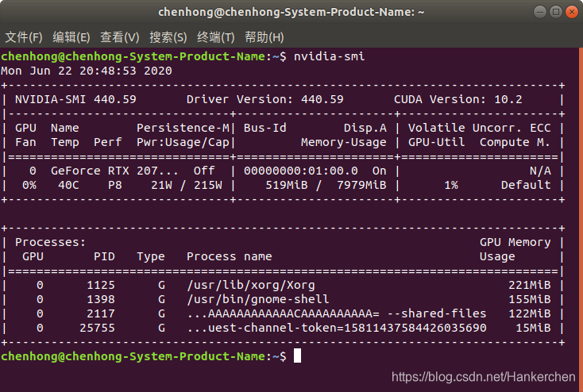Click the P8 performance state value

coord(115,185)
